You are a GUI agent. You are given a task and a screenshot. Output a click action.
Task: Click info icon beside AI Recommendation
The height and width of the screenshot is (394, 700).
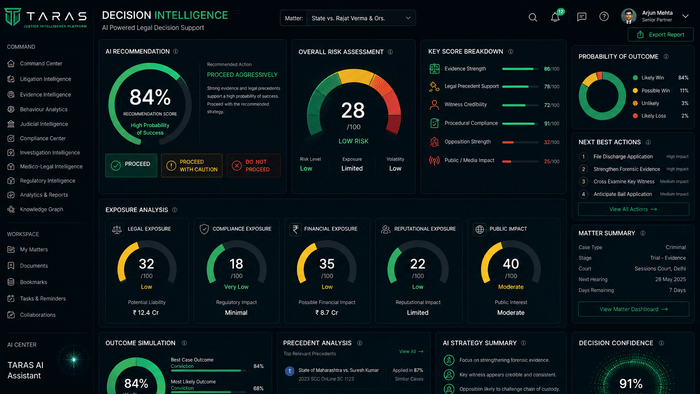click(175, 52)
